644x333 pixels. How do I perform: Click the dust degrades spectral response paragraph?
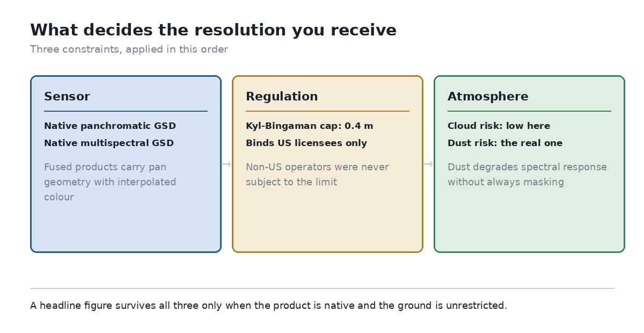coord(527,175)
